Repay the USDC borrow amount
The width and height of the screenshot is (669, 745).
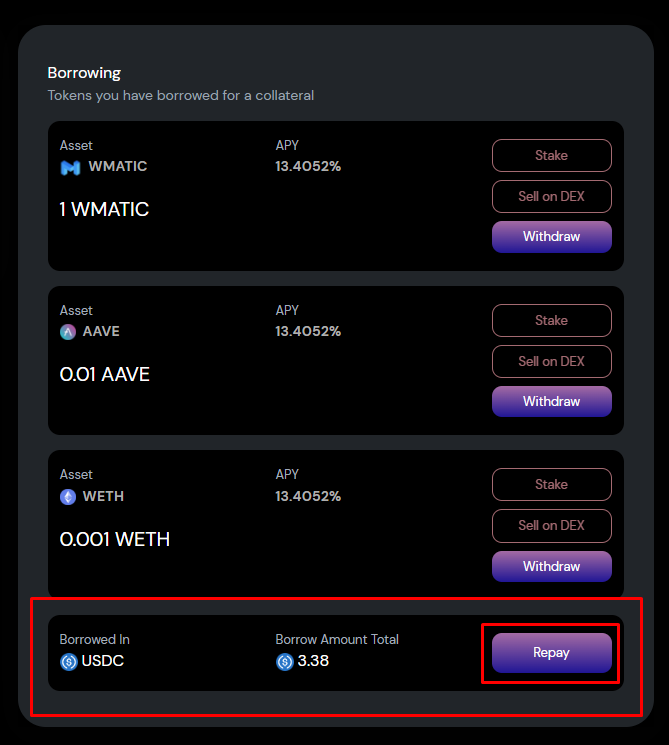click(x=552, y=652)
